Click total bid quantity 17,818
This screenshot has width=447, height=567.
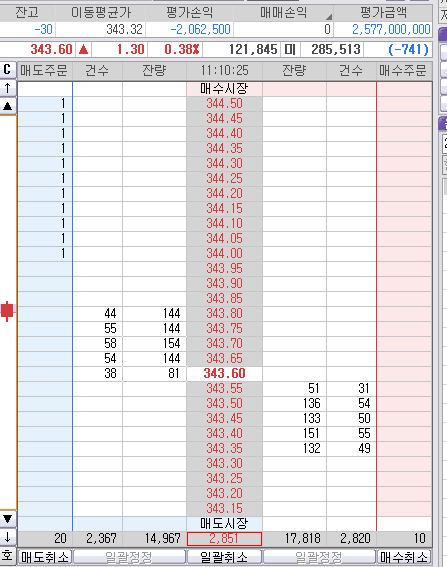point(302,539)
